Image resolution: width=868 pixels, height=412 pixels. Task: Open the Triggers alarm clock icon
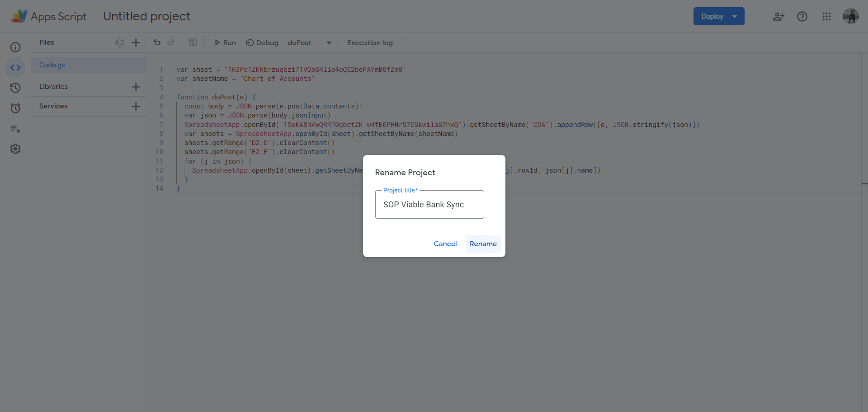15,108
